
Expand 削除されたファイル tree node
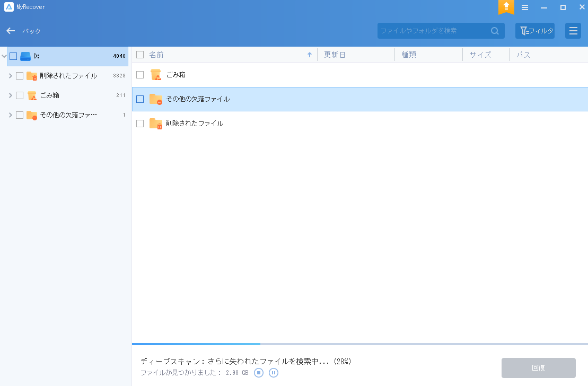[x=11, y=76]
